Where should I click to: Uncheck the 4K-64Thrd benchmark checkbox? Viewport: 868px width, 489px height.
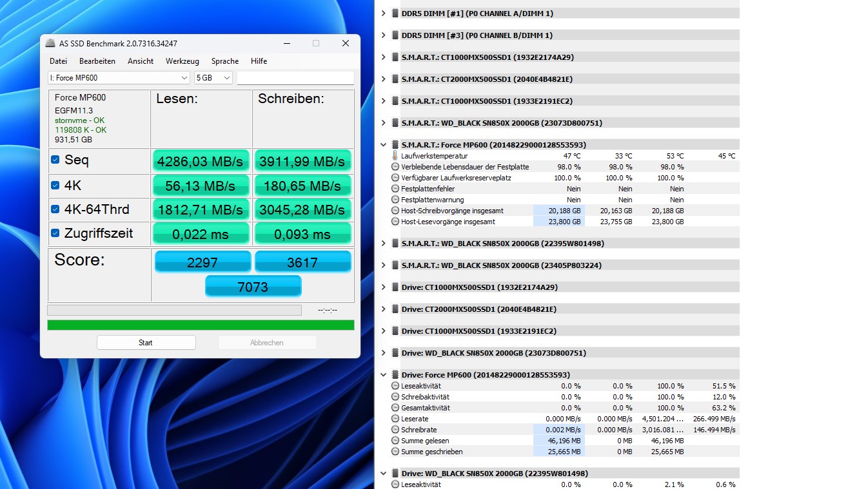point(55,209)
